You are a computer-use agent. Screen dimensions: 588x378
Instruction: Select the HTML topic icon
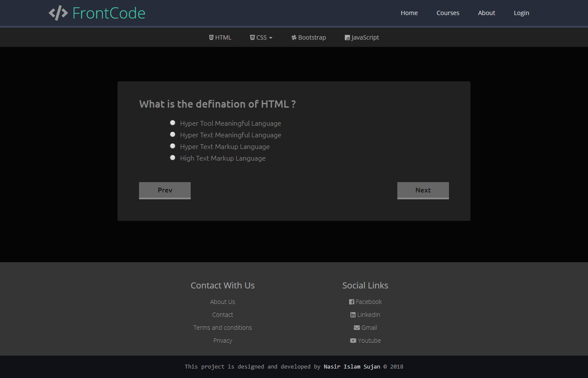(x=211, y=37)
